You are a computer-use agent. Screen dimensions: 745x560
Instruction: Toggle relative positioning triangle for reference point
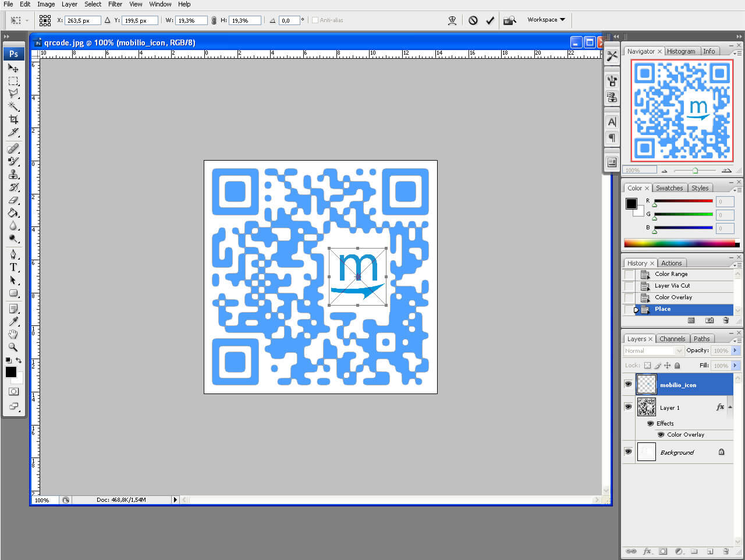tap(107, 20)
